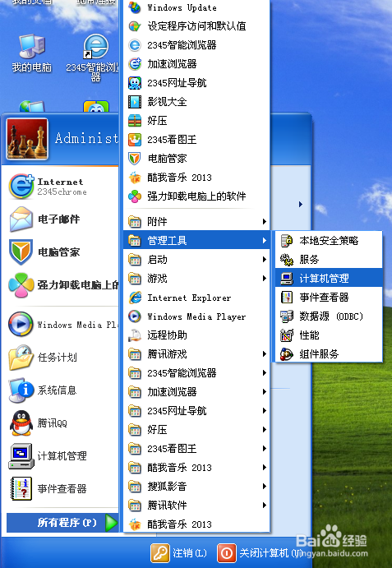This screenshot has height=568, width=392.
Task: Open 组件服务 icon
Action: (x=287, y=354)
